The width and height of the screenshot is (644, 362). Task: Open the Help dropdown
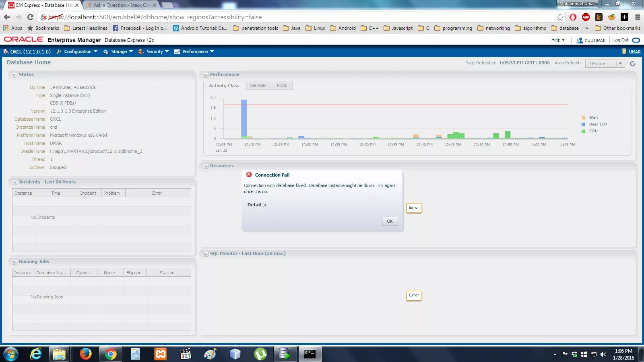[558, 40]
